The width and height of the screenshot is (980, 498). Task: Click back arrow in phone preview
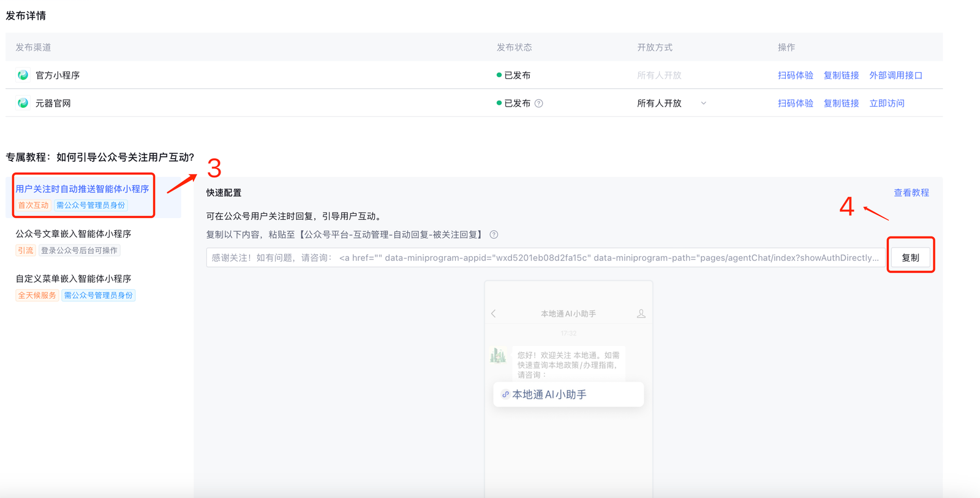click(494, 314)
